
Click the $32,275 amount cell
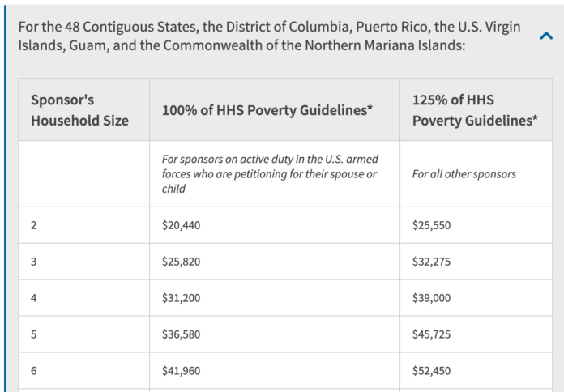432,262
